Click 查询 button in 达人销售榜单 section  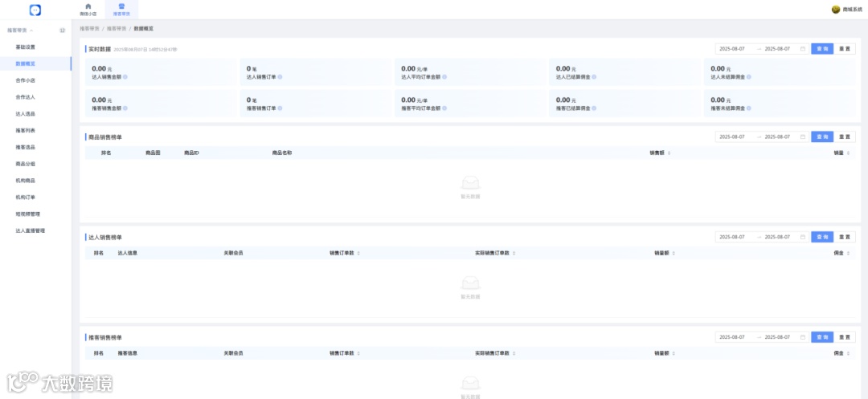[x=822, y=237]
